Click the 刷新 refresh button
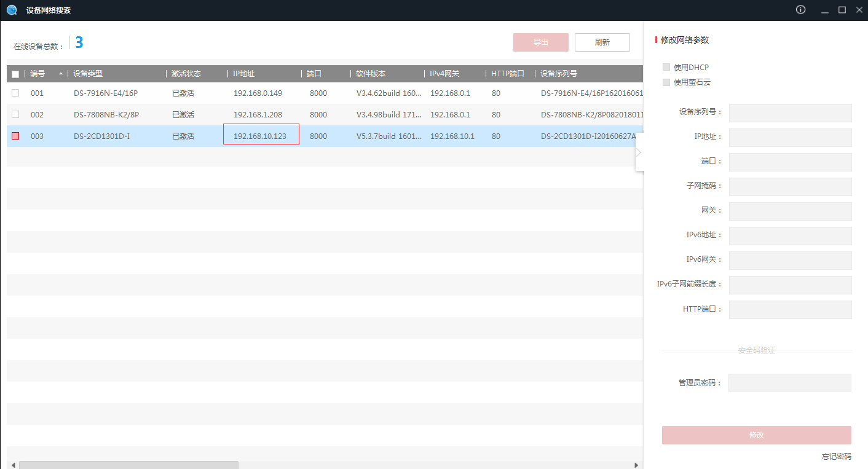 pyautogui.click(x=602, y=42)
